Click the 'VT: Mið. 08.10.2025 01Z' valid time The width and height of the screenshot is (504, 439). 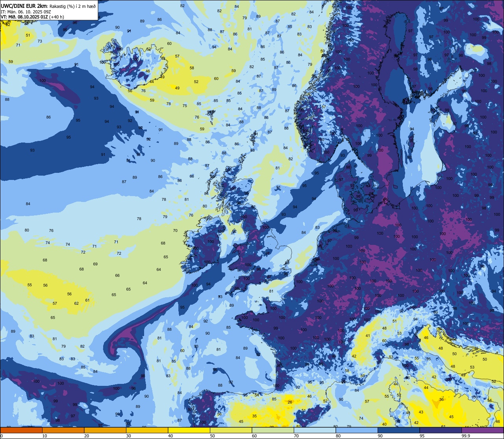coord(24,17)
